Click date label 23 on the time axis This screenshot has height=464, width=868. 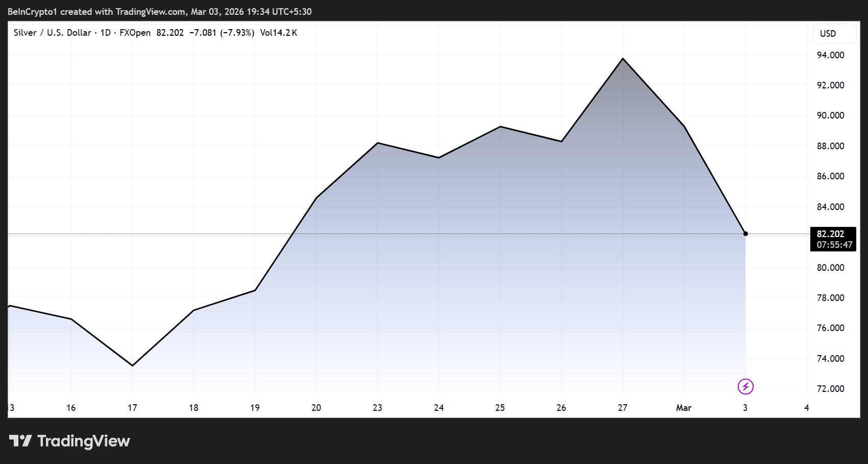[377, 408]
